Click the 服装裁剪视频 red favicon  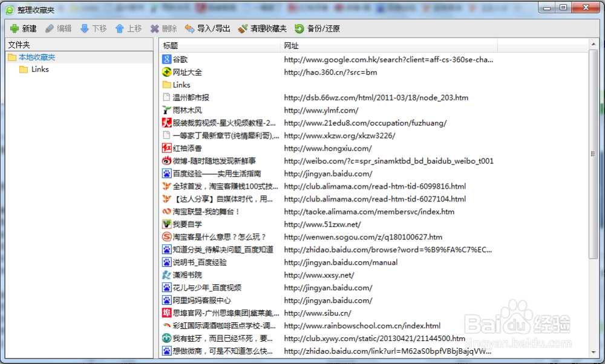[167, 123]
